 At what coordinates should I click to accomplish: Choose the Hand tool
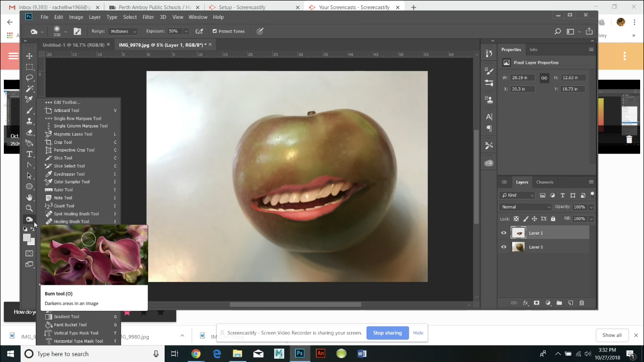pyautogui.click(x=29, y=197)
